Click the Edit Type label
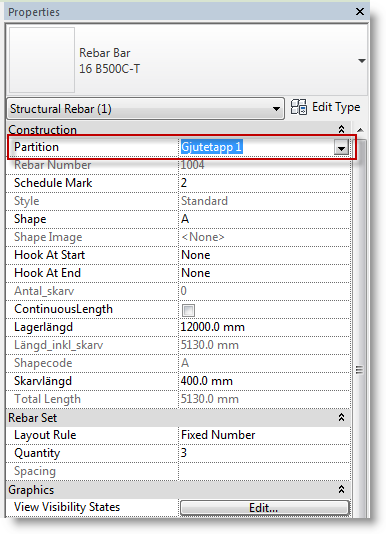This screenshot has height=534, width=386. (x=336, y=107)
